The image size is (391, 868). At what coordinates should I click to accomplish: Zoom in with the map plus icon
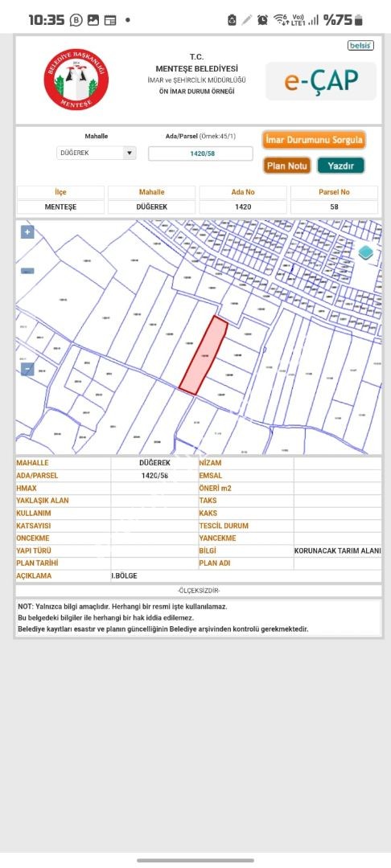27,232
